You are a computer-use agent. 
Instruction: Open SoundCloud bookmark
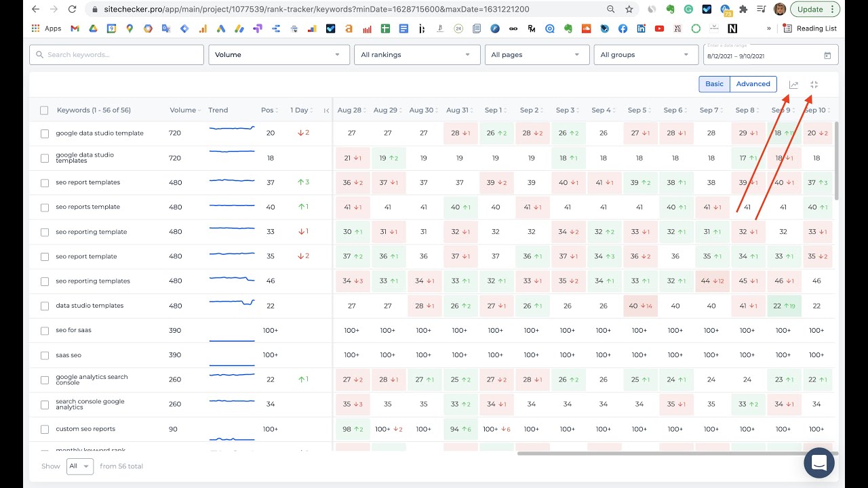click(586, 28)
